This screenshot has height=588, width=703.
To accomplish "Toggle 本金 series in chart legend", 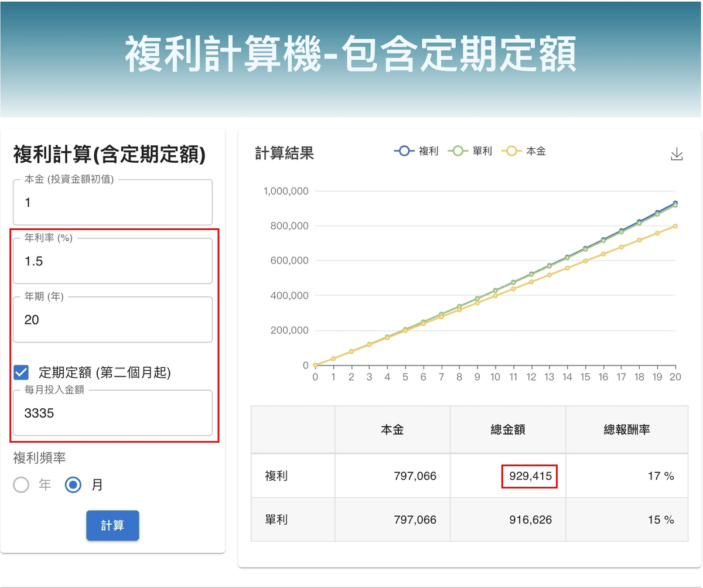I will [525, 151].
